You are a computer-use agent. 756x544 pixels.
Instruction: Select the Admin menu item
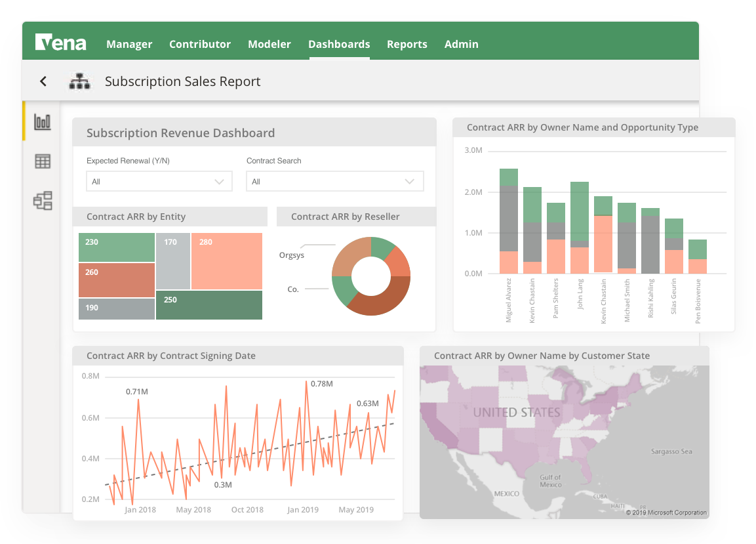tap(461, 44)
